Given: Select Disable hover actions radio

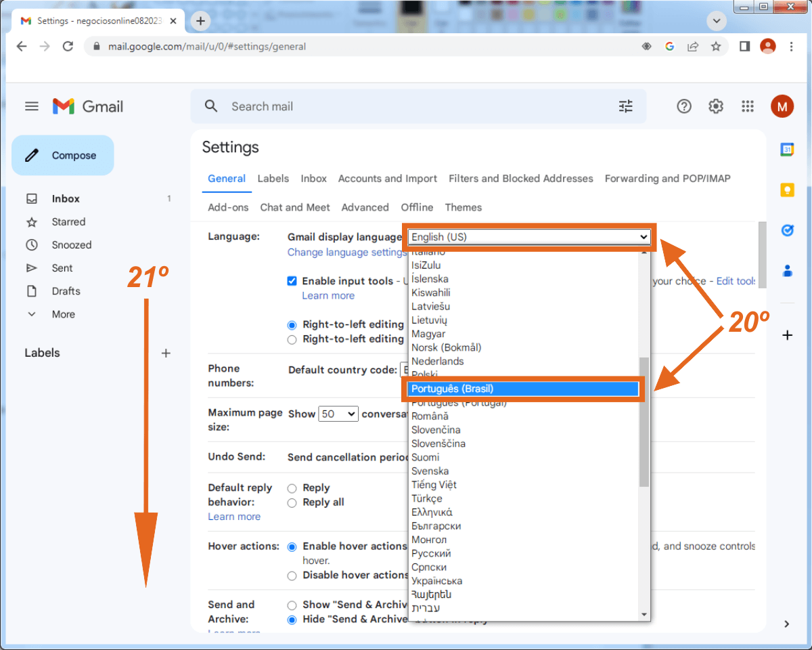Looking at the screenshot, I should coord(292,576).
